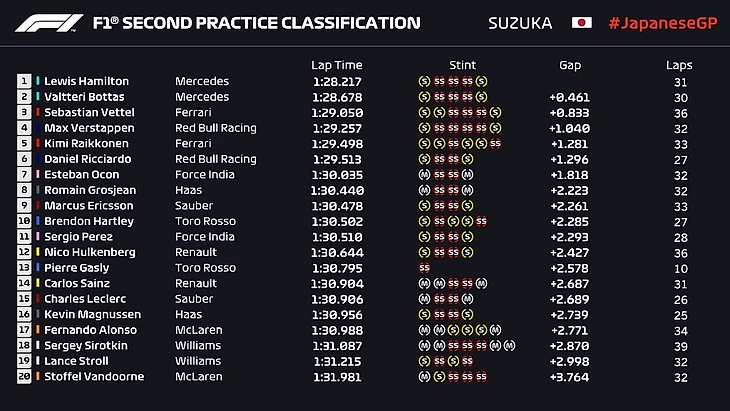Select first tyre icon in Alonso's stint
This screenshot has width=730, height=411.
click(x=425, y=330)
